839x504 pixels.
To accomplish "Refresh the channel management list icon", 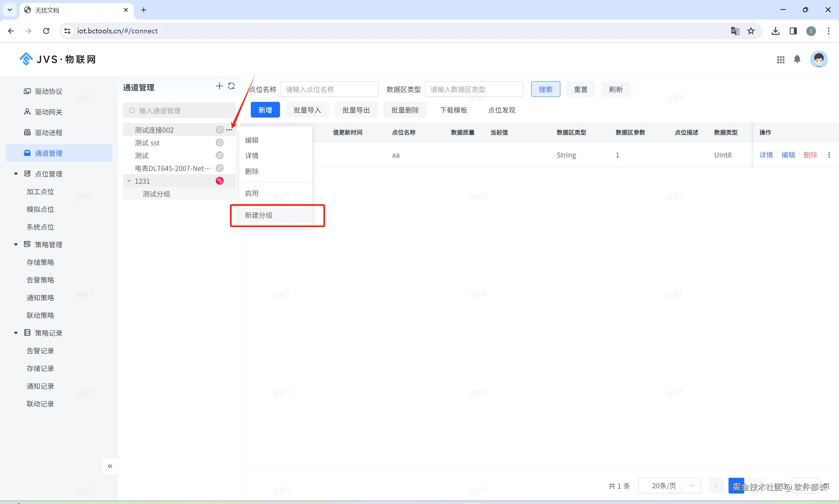I will 231,86.
